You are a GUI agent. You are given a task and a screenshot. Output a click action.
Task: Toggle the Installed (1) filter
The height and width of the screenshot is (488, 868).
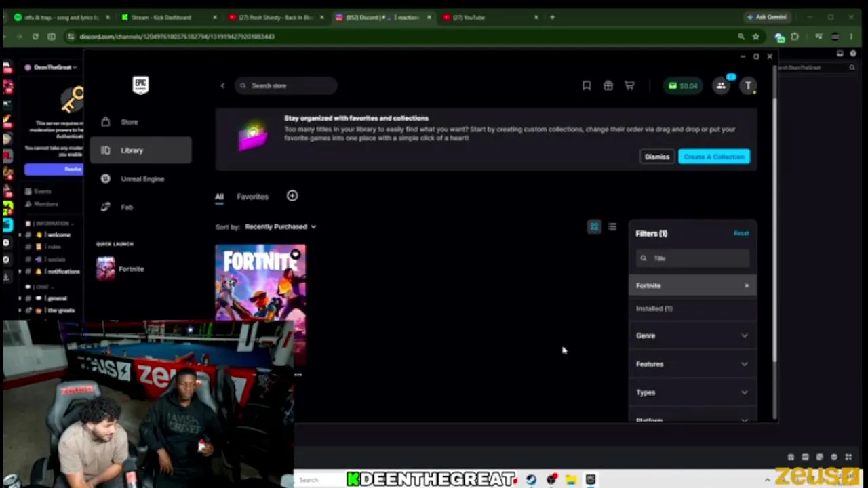692,308
